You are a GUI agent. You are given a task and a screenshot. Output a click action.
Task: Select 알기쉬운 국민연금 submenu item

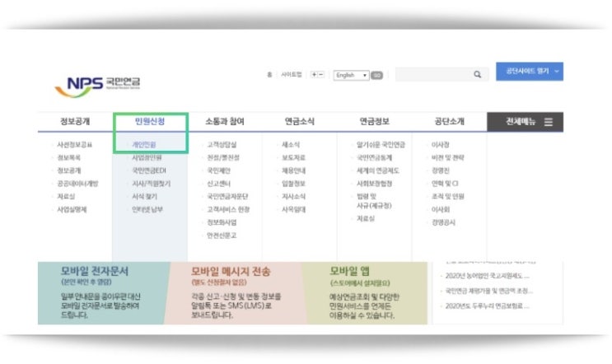click(x=381, y=145)
